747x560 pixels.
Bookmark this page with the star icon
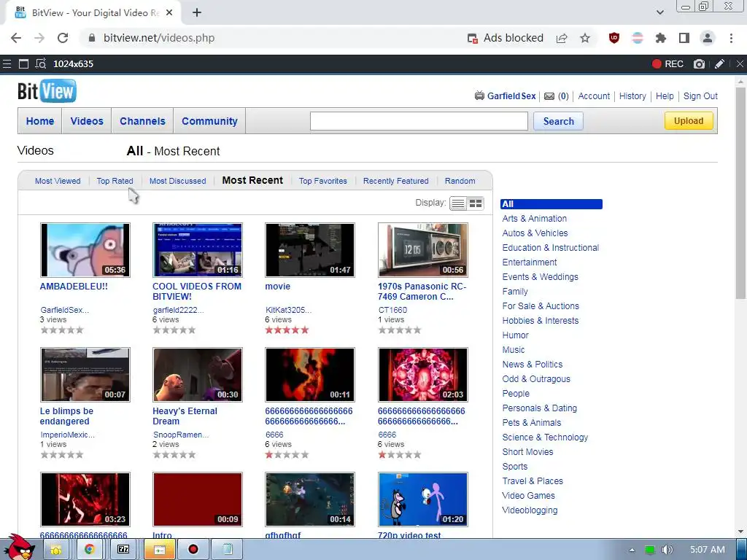(x=585, y=38)
